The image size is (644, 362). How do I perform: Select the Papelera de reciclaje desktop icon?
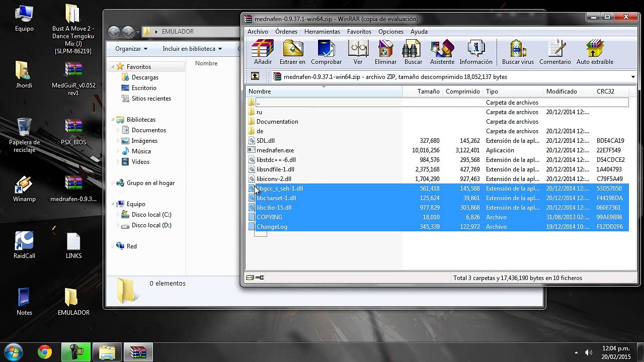24,135
